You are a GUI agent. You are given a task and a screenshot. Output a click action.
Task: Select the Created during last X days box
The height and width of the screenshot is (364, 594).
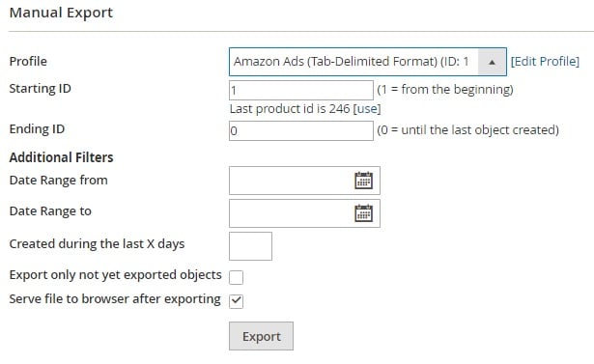point(250,246)
